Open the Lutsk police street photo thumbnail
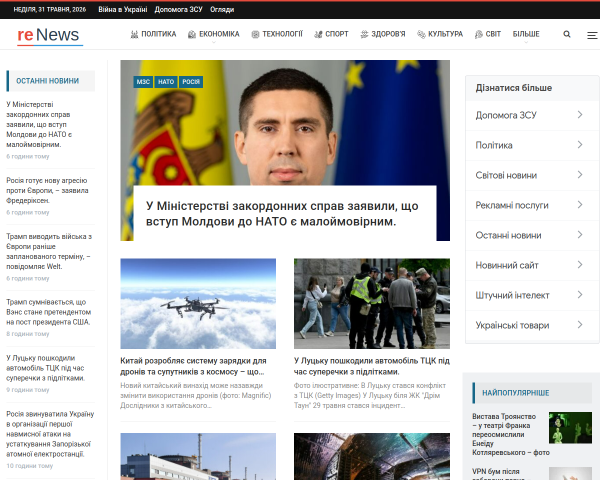The height and width of the screenshot is (480, 600). [x=372, y=304]
